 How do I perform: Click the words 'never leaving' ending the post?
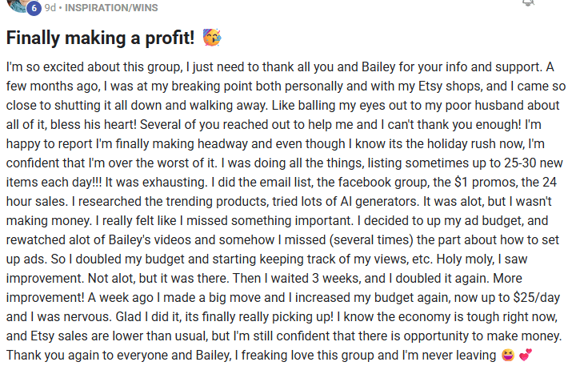point(459,355)
